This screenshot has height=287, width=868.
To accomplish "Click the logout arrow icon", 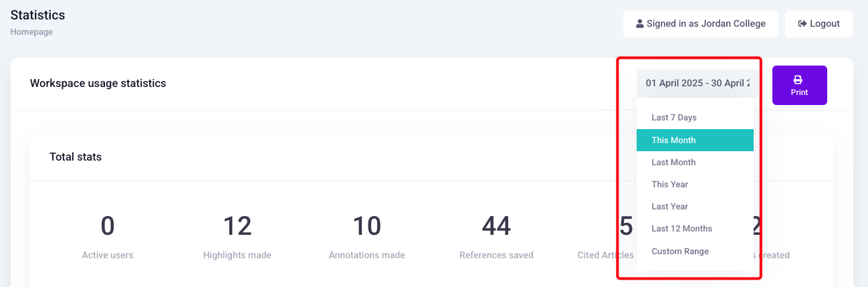I will [x=802, y=23].
